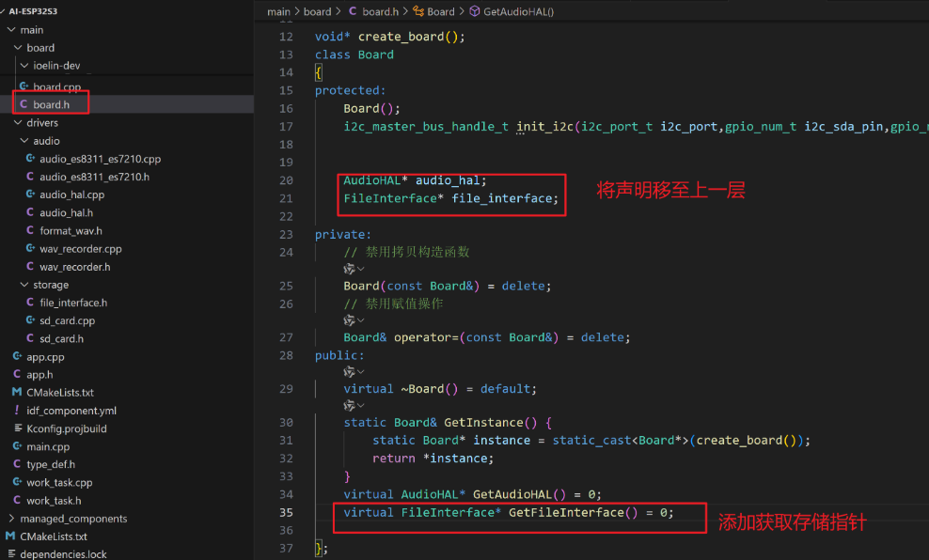Expand the managed_components folder
This screenshot has width=929, height=560.
(11, 519)
